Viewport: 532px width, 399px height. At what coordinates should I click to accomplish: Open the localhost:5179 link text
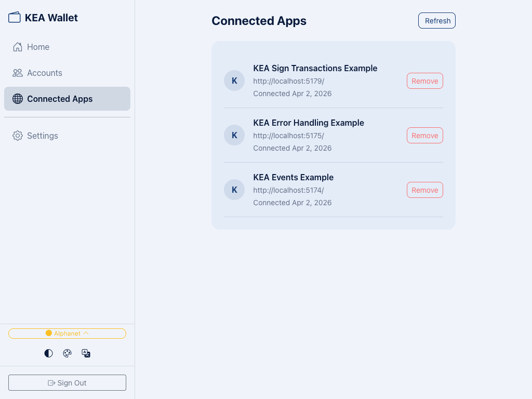pyautogui.click(x=288, y=81)
